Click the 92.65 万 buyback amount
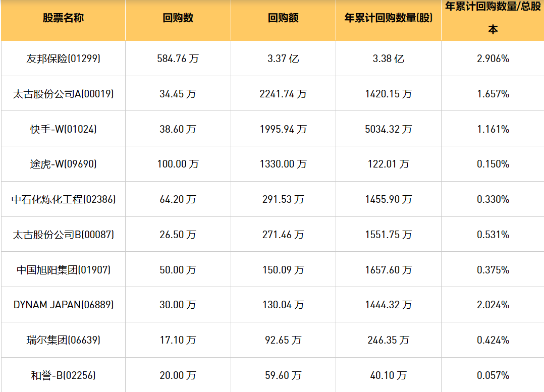 (283, 341)
